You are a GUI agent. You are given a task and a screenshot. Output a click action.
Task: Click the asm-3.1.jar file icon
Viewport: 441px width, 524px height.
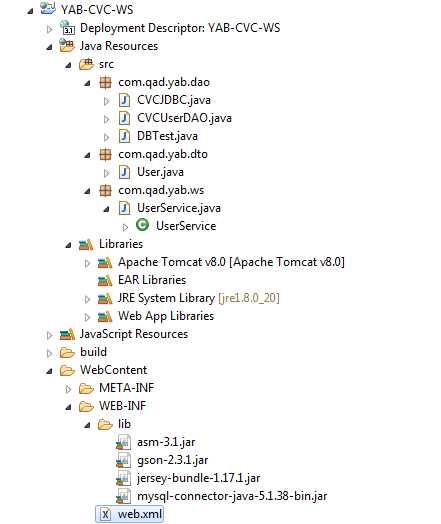123,442
